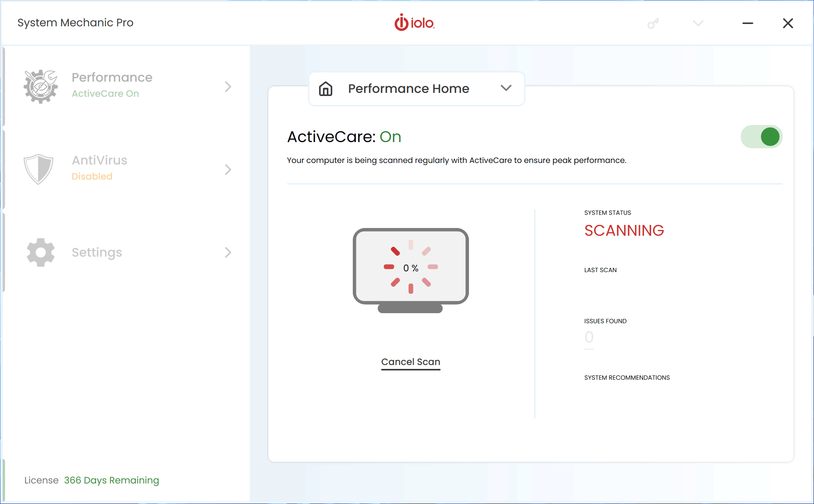Click the AntiVirus shield icon
The height and width of the screenshot is (504, 814).
coord(39,169)
